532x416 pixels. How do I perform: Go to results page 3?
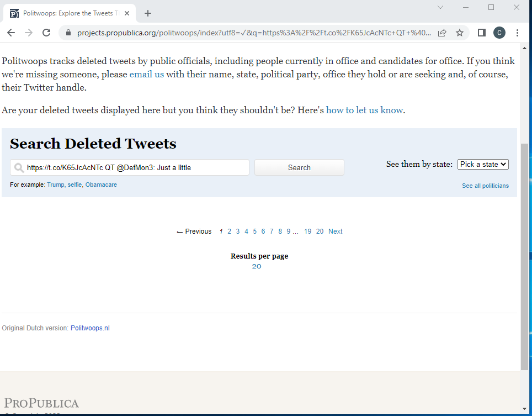[x=238, y=231]
